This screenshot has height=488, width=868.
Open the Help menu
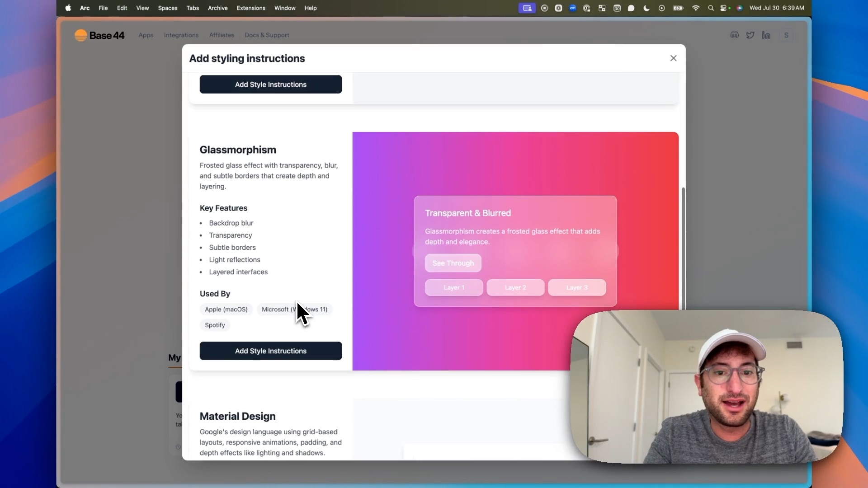pos(311,8)
